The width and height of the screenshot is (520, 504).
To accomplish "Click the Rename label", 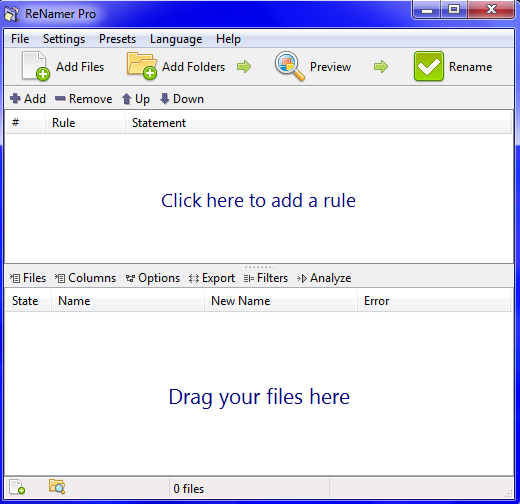I will click(470, 67).
